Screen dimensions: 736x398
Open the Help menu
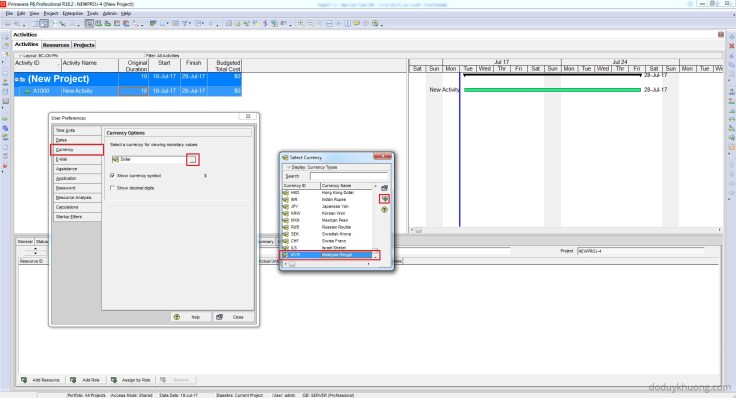click(126, 14)
